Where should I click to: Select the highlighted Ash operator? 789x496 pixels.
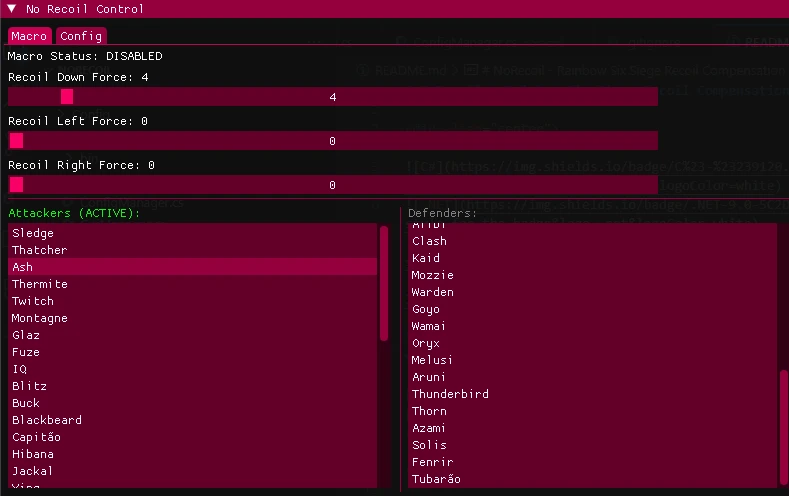[x=193, y=267]
